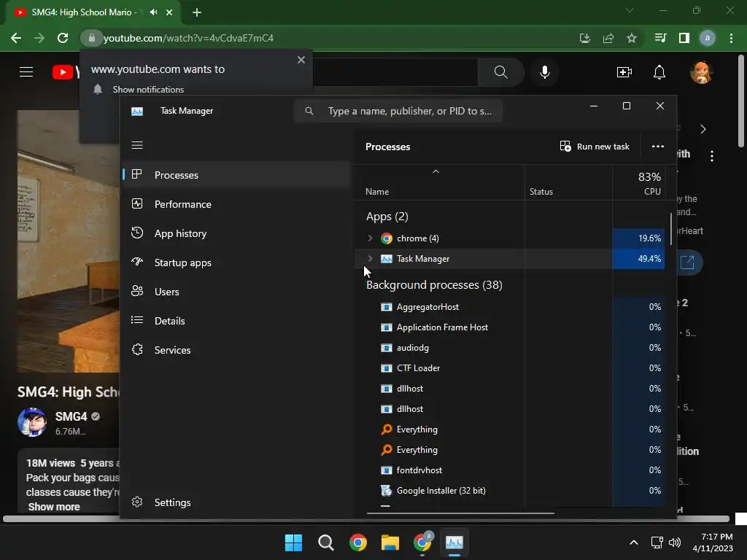
Task: Open volume control in system tray
Action: 675,542
